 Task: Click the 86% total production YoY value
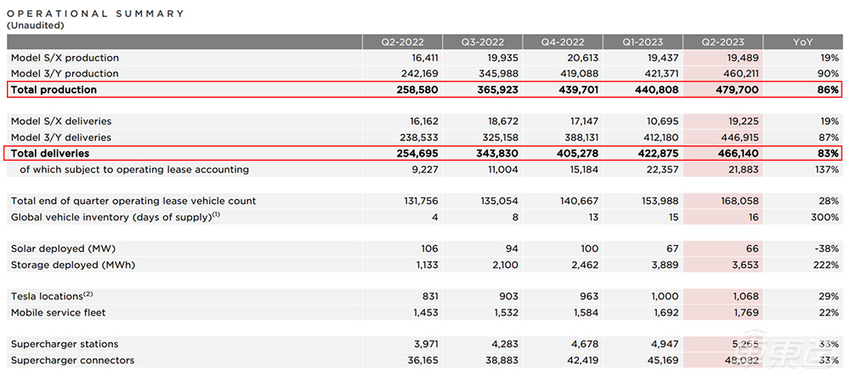tap(829, 90)
